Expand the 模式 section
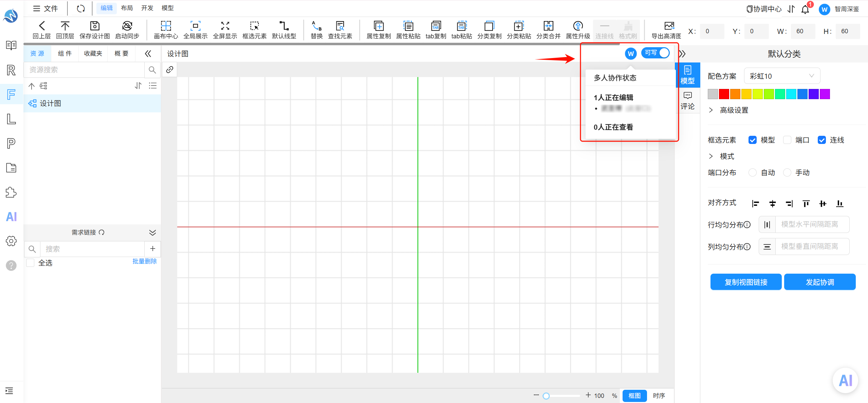This screenshot has width=868, height=403. point(722,156)
